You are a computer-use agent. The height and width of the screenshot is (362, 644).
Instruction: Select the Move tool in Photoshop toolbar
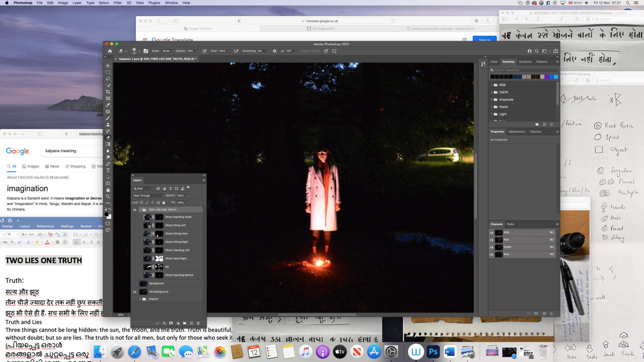point(108,66)
